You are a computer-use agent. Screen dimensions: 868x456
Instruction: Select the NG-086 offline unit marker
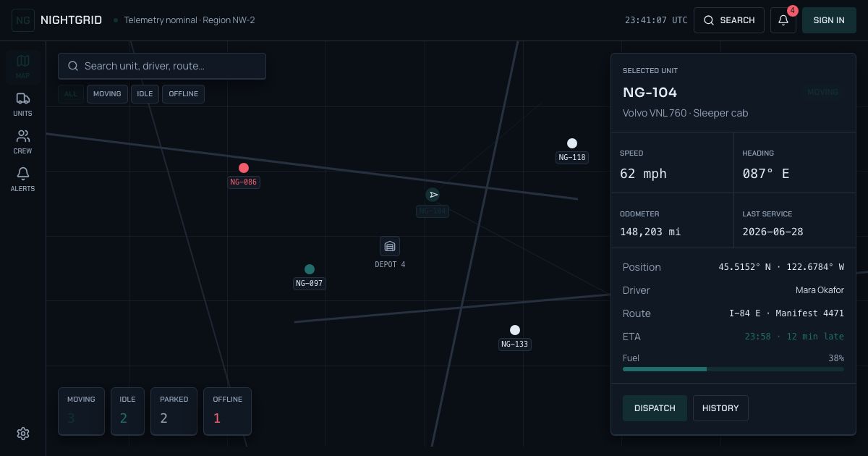[244, 168]
